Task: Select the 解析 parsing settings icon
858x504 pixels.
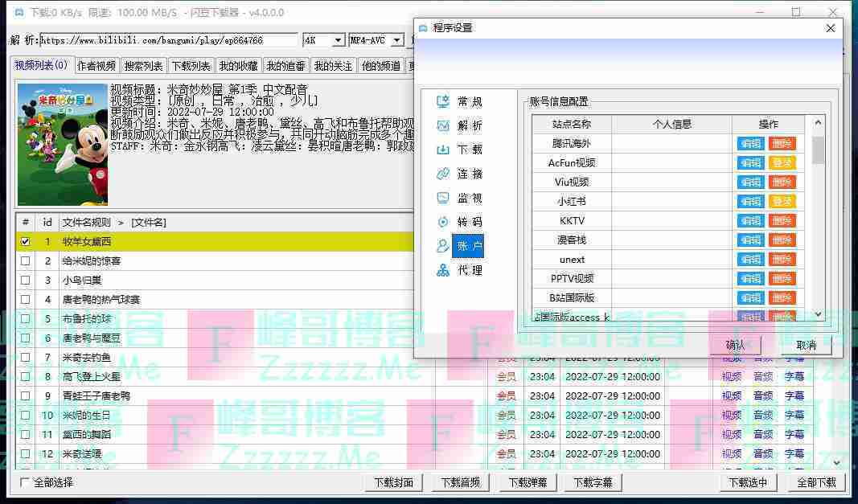Action: 443,126
